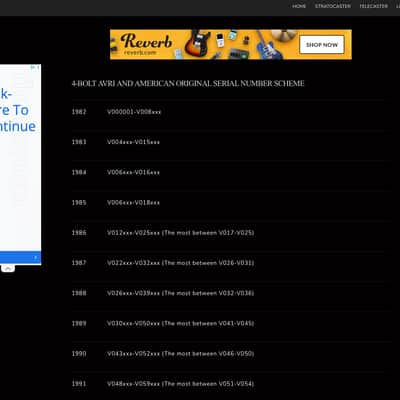The width and height of the screenshot is (400, 400).
Task: Click the sunburst guitar image in Reverb banner
Action: pos(198,43)
